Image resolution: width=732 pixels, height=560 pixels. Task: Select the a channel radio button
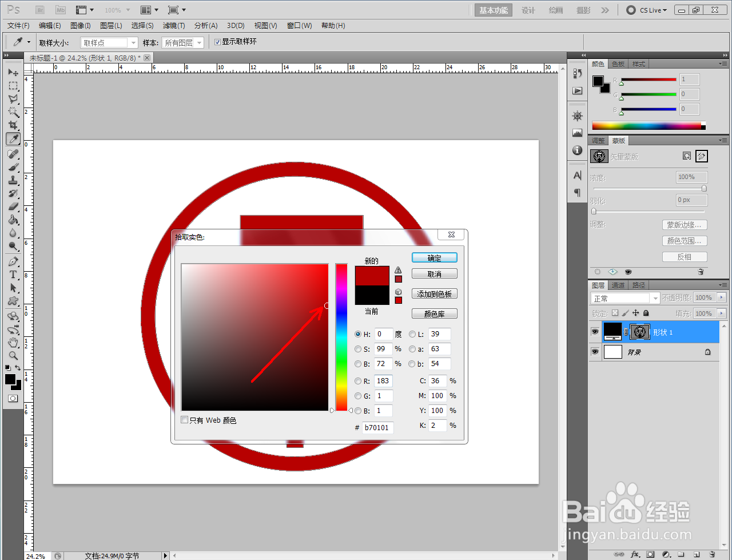(x=412, y=349)
